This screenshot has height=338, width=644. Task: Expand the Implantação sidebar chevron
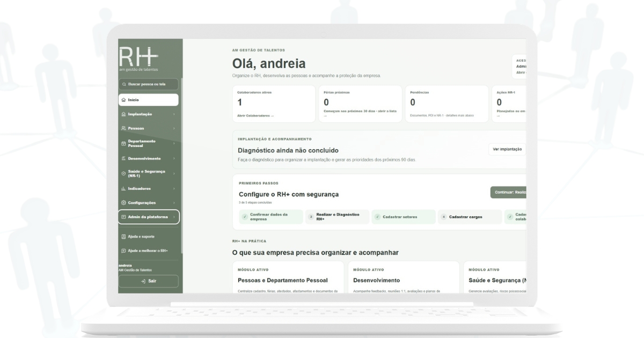pyautogui.click(x=174, y=114)
